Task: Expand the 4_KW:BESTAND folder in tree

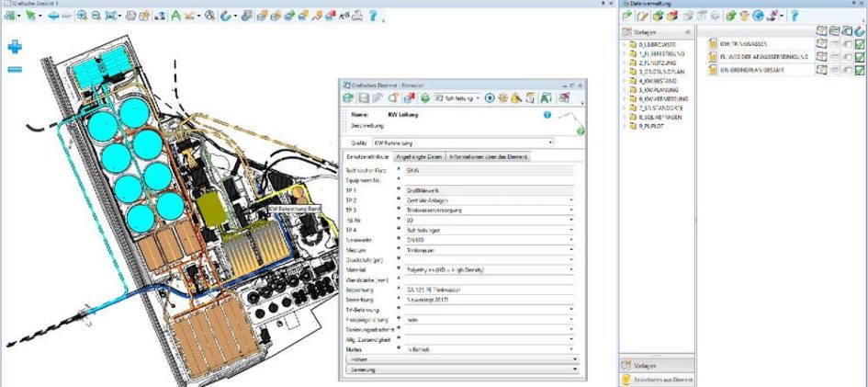Action: point(625,82)
